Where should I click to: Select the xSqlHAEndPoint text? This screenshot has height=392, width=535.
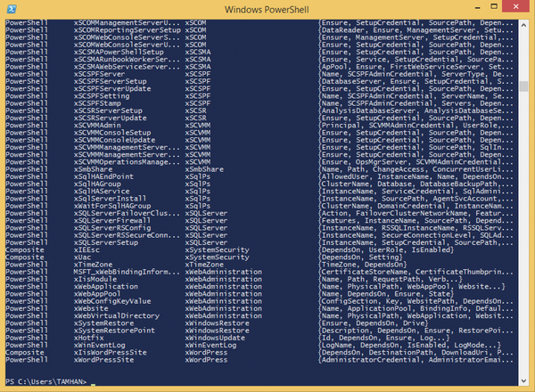click(x=103, y=176)
